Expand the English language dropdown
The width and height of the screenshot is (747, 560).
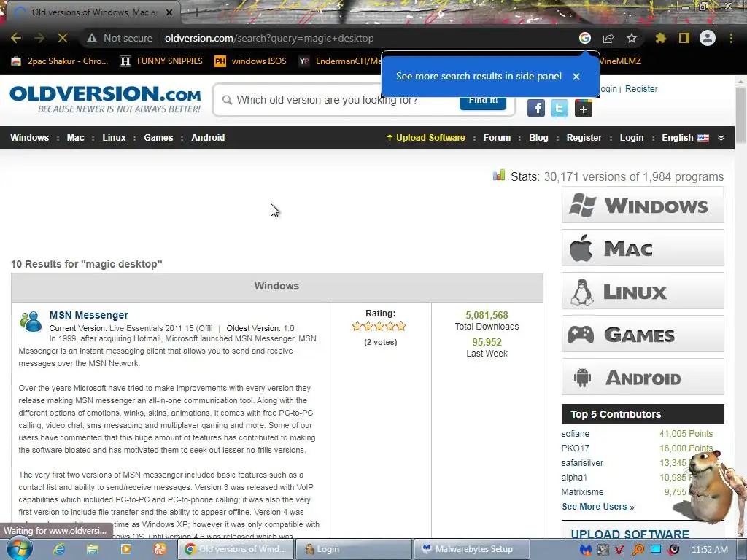[x=685, y=138]
